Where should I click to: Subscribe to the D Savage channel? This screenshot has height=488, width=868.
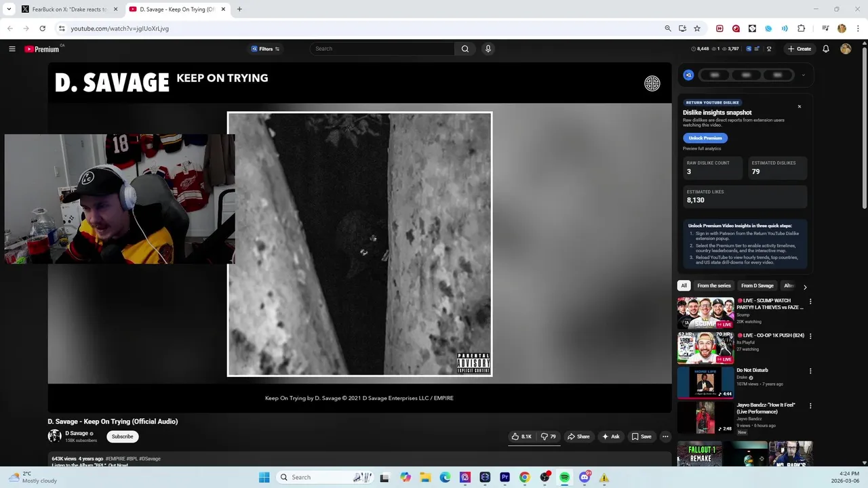point(123,436)
